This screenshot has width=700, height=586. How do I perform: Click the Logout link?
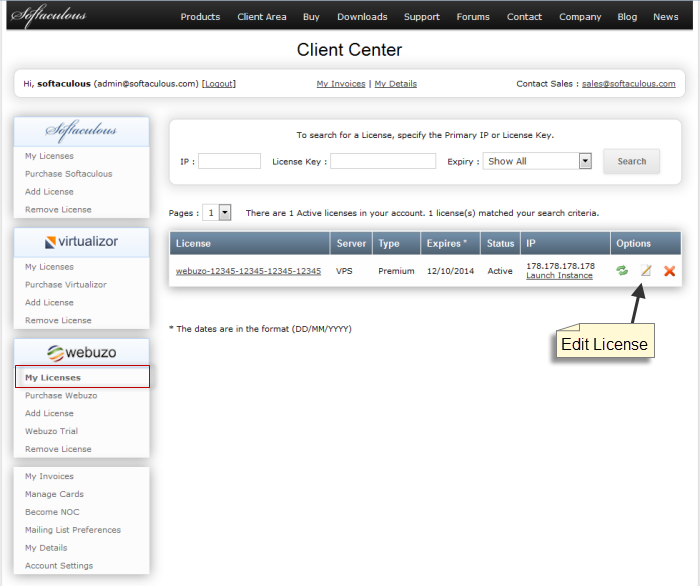(219, 84)
